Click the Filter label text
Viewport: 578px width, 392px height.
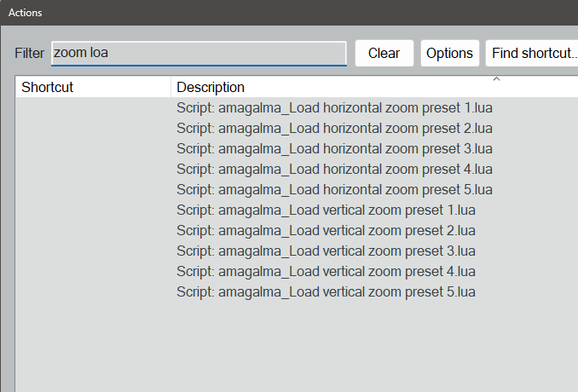coord(29,53)
